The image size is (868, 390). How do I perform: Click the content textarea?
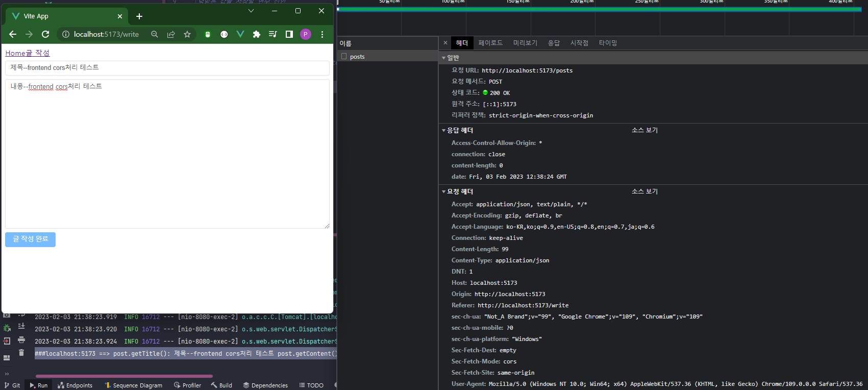pos(167,154)
